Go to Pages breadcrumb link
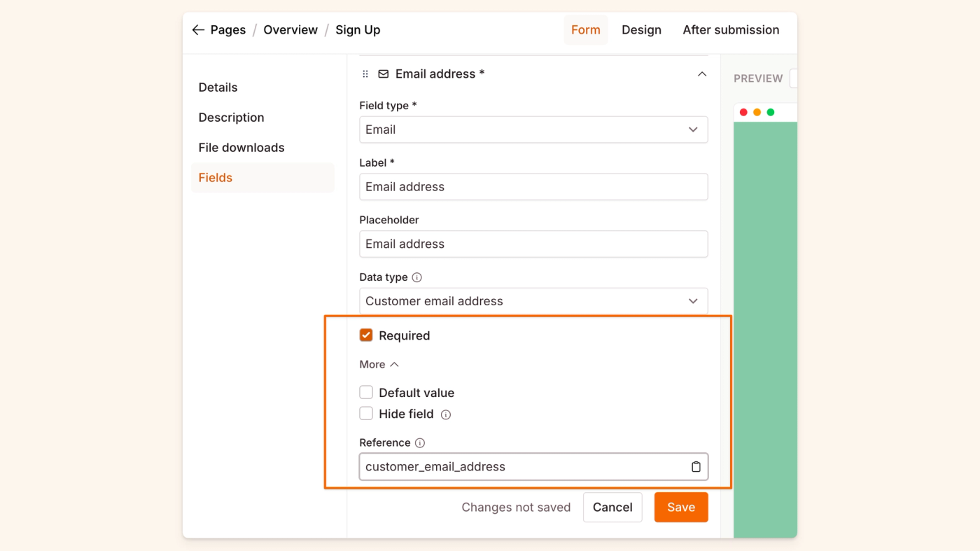The image size is (980, 551). (x=228, y=30)
